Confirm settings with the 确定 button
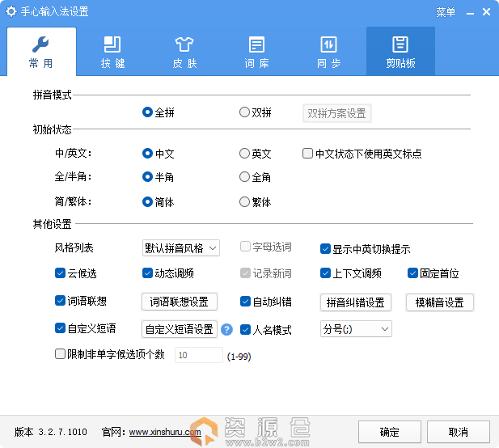Viewport: 499px width, 448px height. tap(389, 432)
